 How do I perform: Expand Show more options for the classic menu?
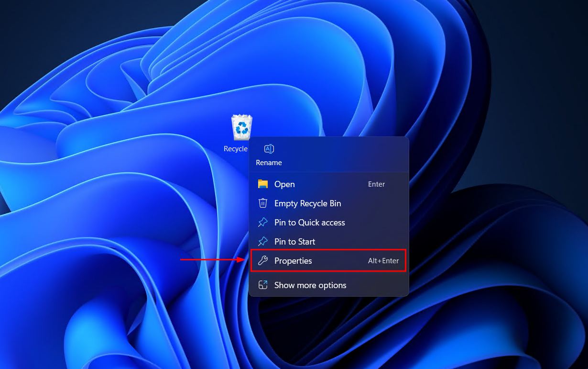click(x=310, y=285)
